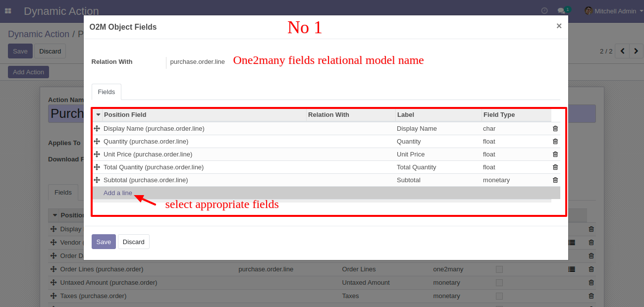The image size is (644, 307).
Task: Delete the Quantity (purchase.order.line) row
Action: (x=555, y=141)
